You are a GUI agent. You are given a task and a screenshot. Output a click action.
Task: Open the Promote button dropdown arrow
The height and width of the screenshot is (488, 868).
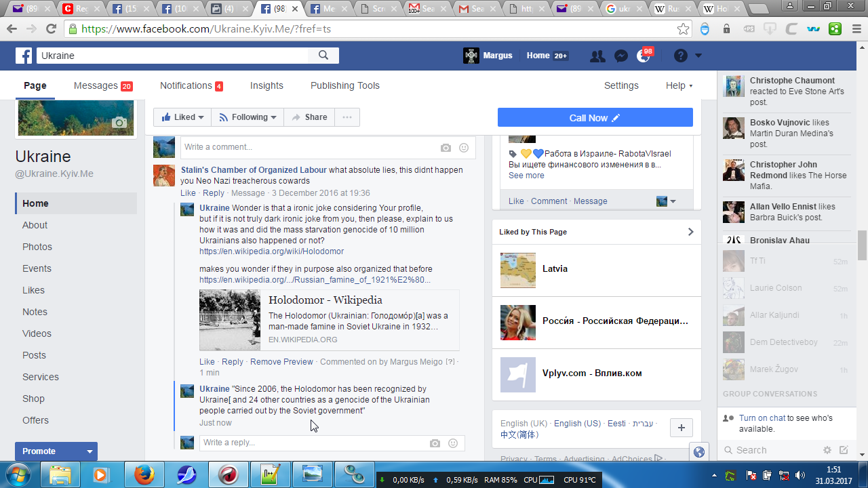tap(90, 451)
